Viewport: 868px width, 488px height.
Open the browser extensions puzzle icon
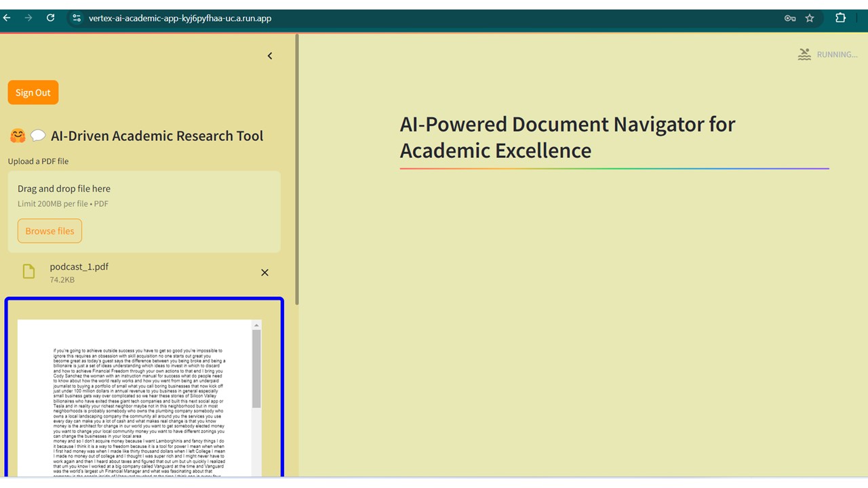point(840,18)
